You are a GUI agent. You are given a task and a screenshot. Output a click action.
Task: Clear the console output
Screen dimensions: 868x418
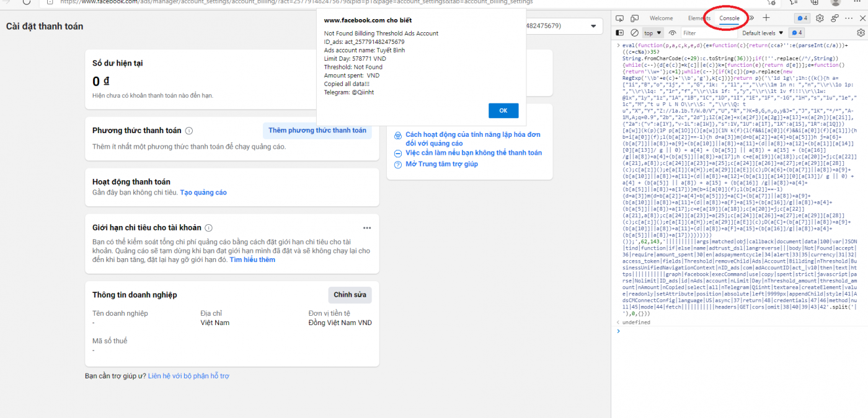point(634,33)
